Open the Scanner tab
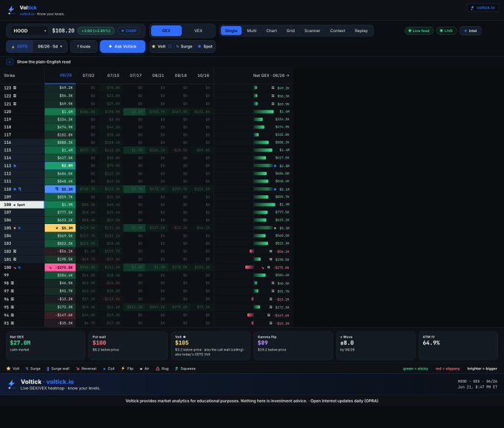Viewport: 504px width, 428px height. 312,31
